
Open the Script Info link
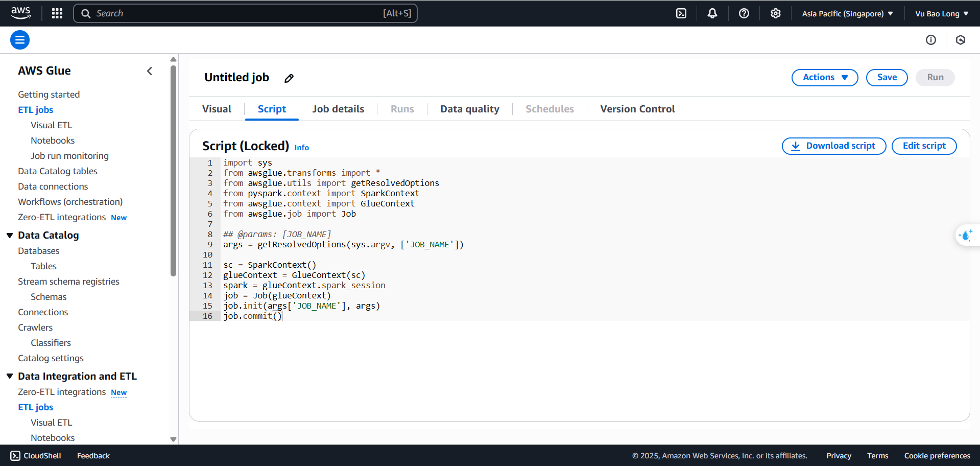[x=301, y=148]
